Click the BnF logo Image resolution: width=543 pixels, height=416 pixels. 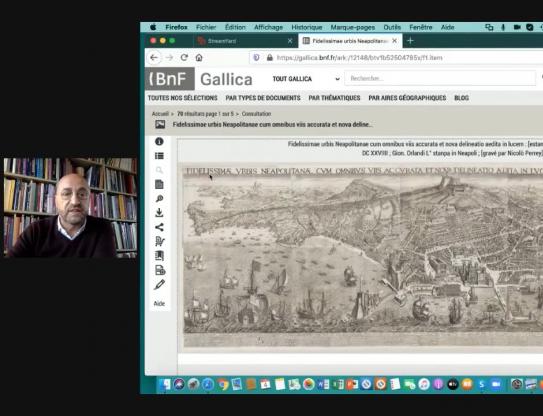170,79
